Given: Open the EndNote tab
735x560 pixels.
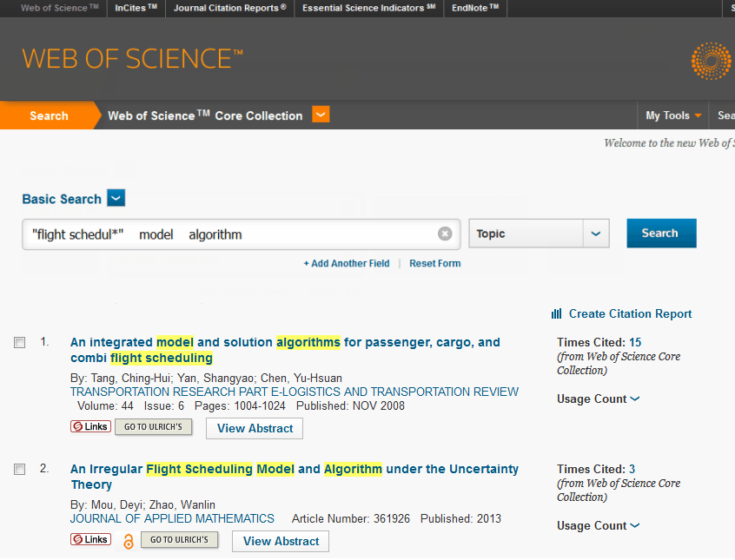Looking at the screenshot, I should click(474, 8).
